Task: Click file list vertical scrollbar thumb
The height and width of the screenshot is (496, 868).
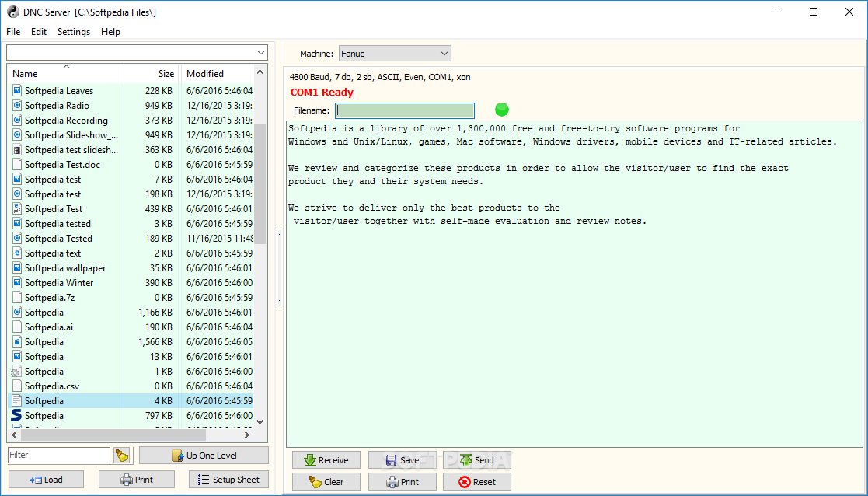Action: pyautogui.click(x=260, y=183)
